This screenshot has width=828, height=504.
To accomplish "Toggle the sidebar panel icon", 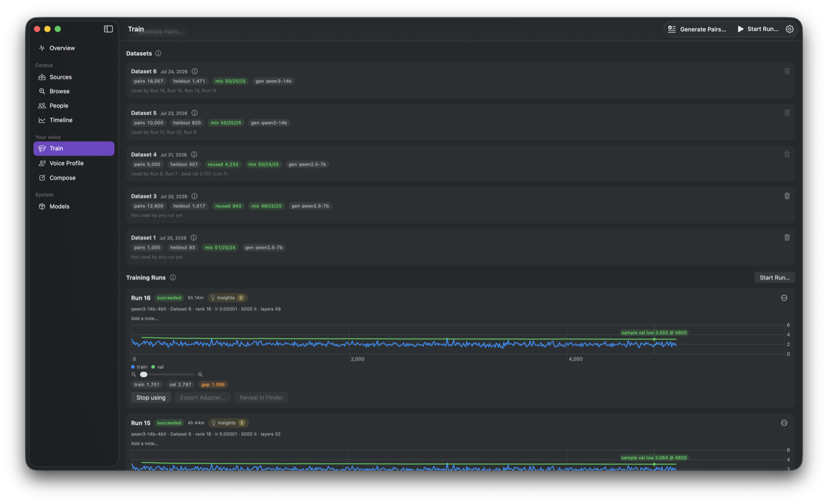I will [x=108, y=29].
